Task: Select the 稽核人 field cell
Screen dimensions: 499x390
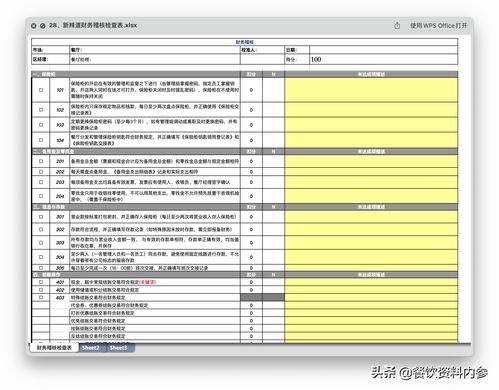Action: tap(262, 50)
